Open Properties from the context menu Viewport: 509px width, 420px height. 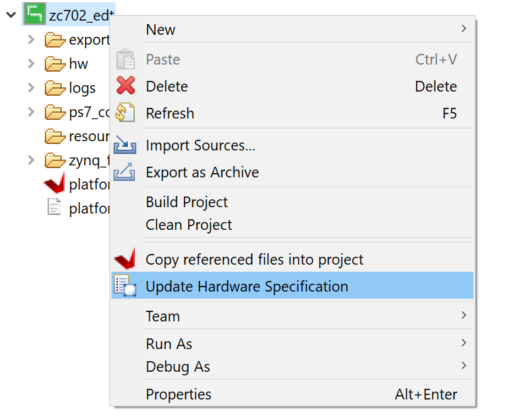(292, 394)
